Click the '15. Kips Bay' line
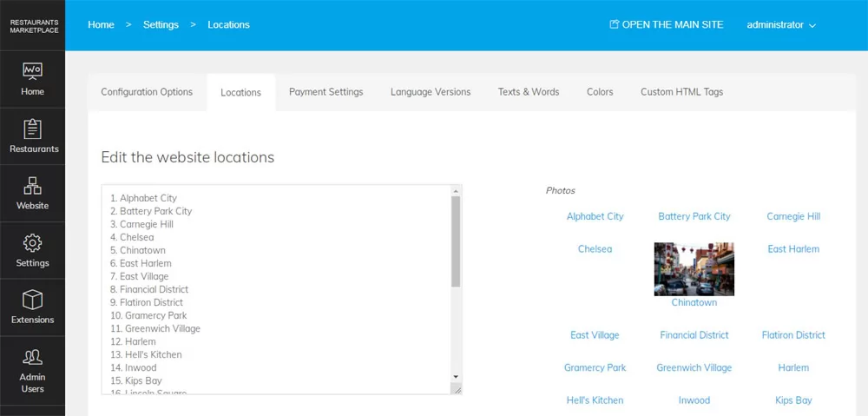868x416 pixels. pos(136,380)
